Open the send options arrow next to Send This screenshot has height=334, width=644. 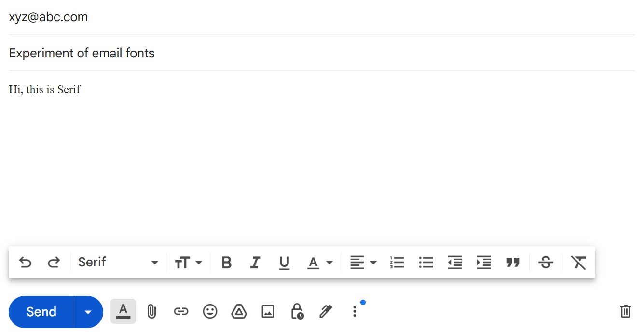tap(88, 311)
